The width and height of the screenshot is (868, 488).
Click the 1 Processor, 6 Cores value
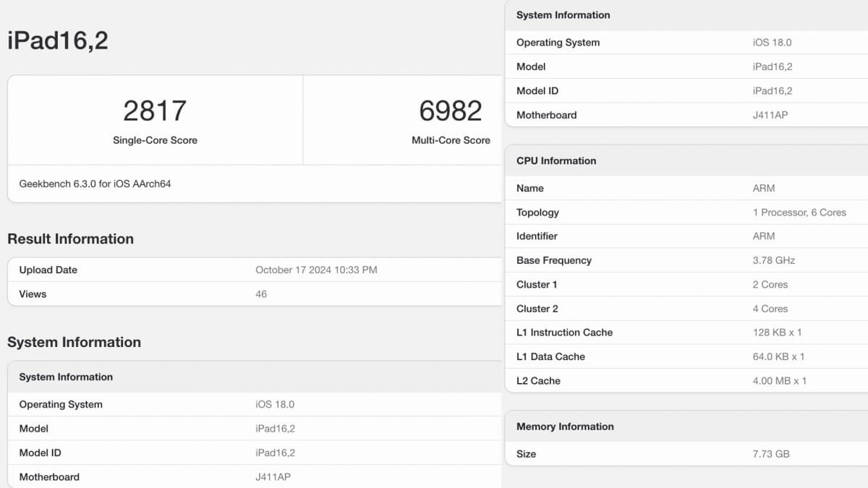(799, 213)
